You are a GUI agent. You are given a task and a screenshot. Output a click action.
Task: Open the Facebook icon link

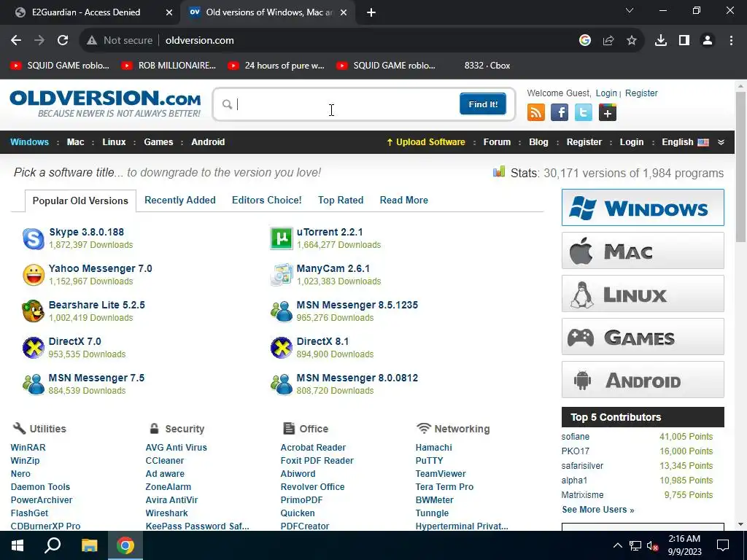click(x=560, y=113)
